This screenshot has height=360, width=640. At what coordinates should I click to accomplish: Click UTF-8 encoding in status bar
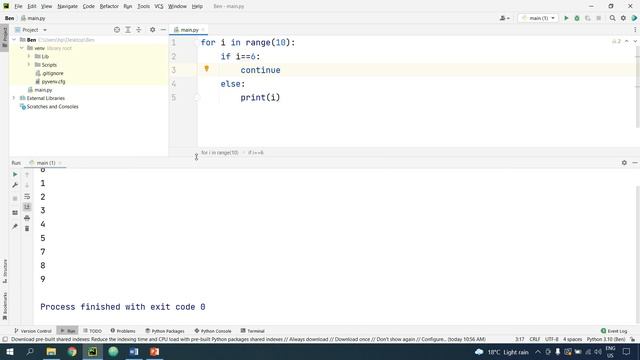(551, 339)
